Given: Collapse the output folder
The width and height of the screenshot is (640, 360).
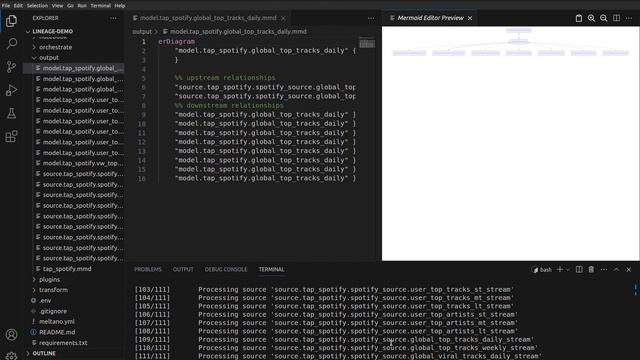Looking at the screenshot, I should coord(49,58).
